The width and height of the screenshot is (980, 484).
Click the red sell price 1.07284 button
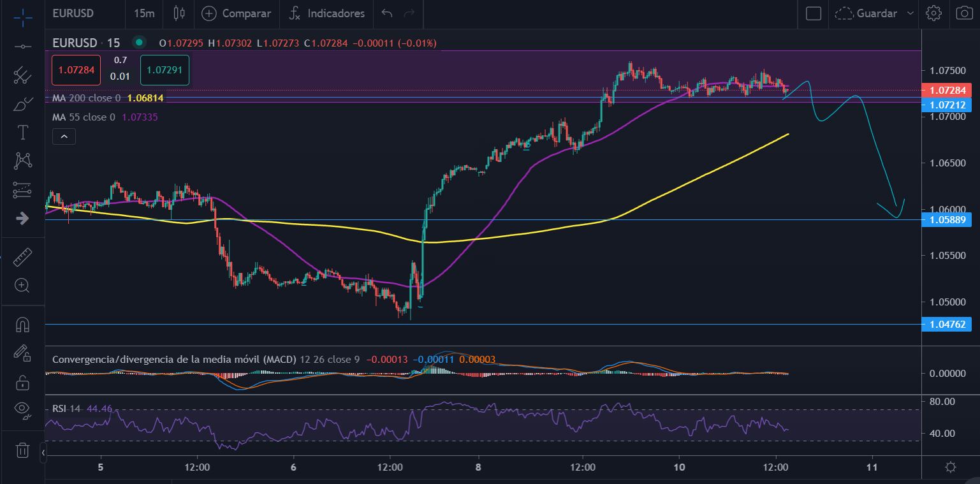[76, 70]
